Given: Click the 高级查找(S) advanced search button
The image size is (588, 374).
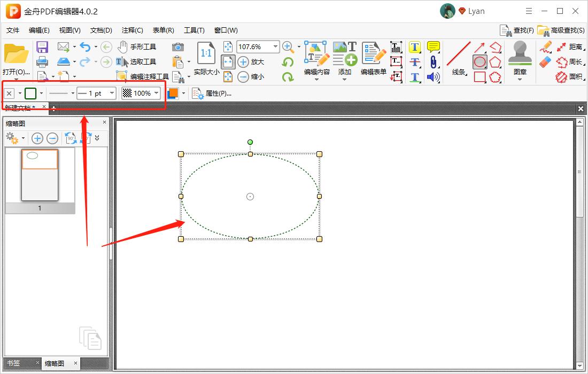Looking at the screenshot, I should [x=561, y=30].
